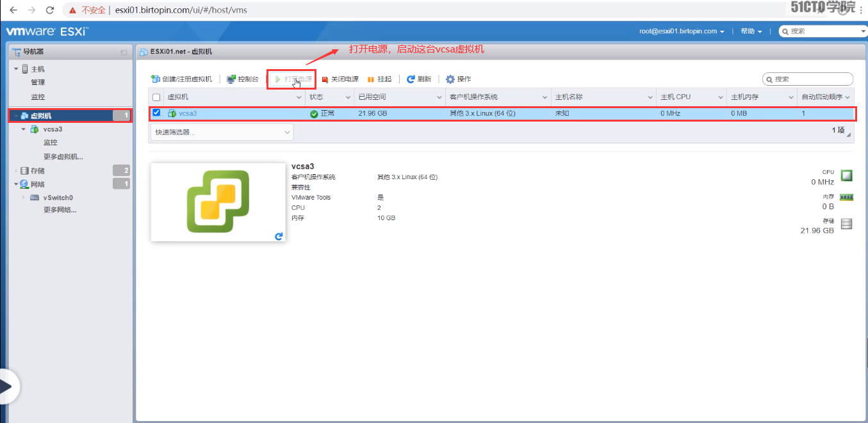Open the 操作 actions gear menu
The width and height of the screenshot is (868, 423).
[458, 79]
